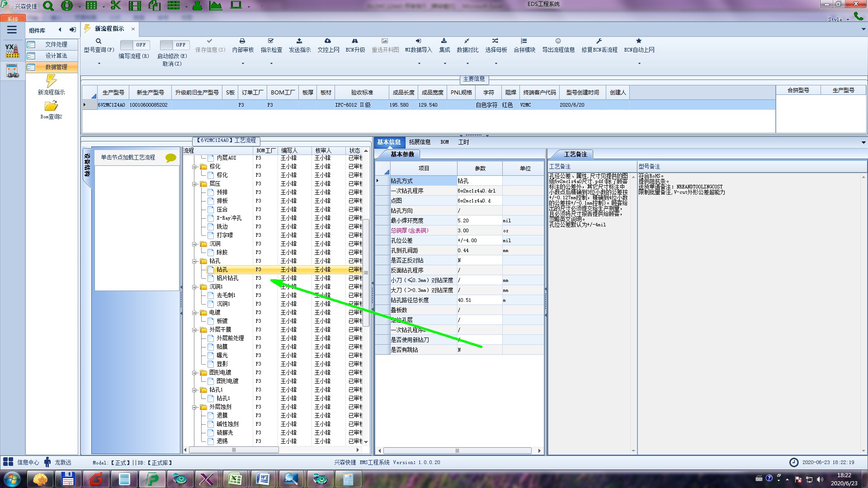Open the Bom查询2 folder icon
868x488 pixels.
[x=51, y=106]
